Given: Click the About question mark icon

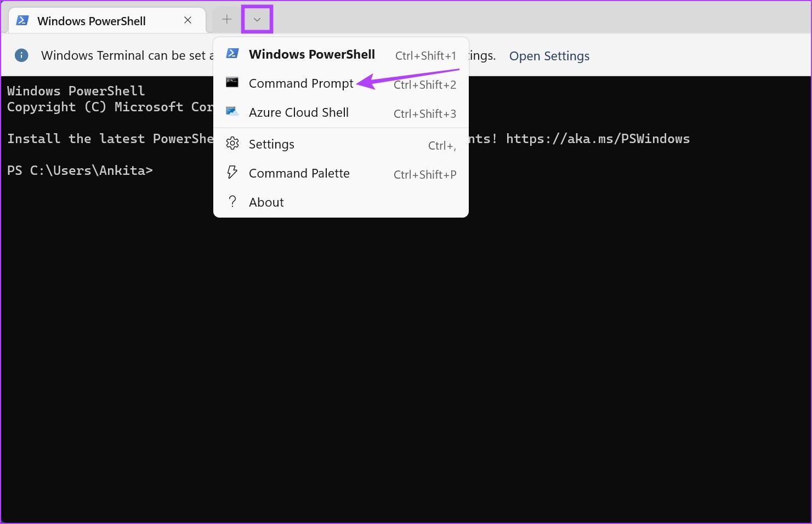Looking at the screenshot, I should pyautogui.click(x=232, y=202).
